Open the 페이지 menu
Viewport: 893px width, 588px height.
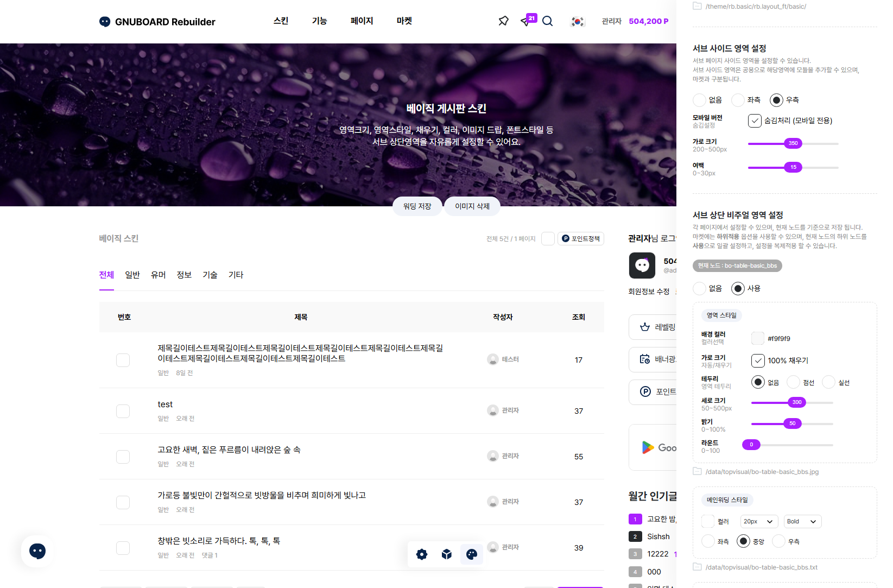(362, 21)
